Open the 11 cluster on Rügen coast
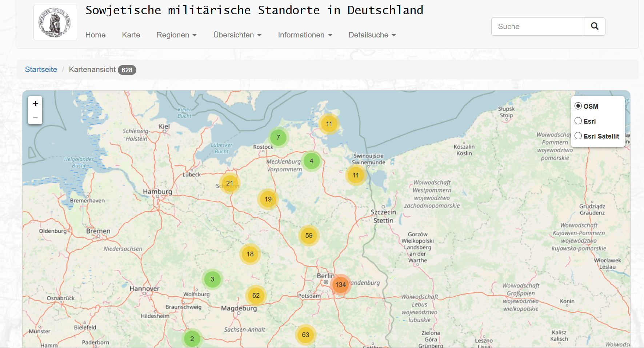Screen dimensions: 644x348 point(329,124)
